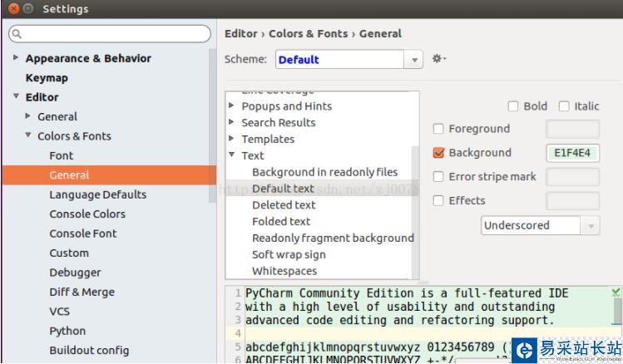
Task: Expand Popups and Hints node
Action: click(232, 106)
